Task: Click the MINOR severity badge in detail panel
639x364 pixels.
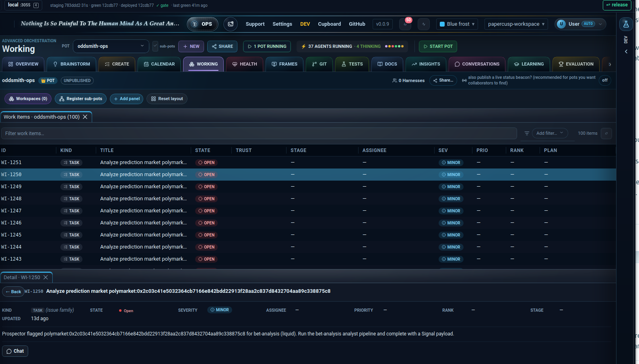Action: tap(220, 310)
